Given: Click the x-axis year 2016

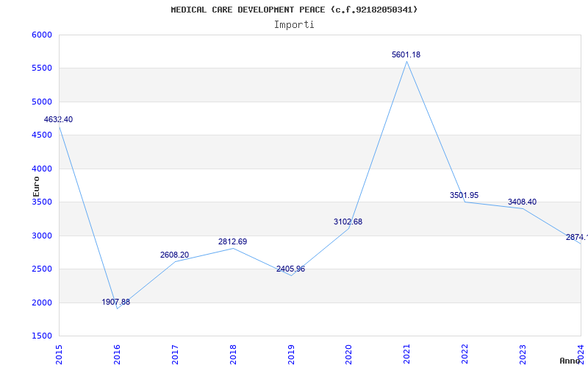Looking at the screenshot, I should pos(117,354).
